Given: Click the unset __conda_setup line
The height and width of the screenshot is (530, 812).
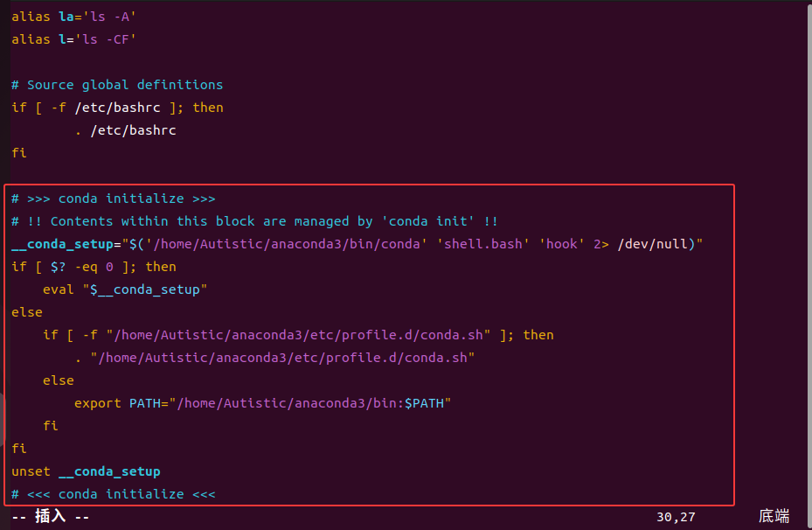Looking at the screenshot, I should click(x=87, y=471).
